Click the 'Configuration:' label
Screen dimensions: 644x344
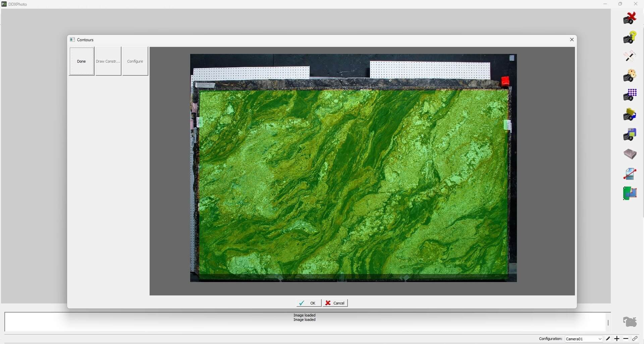[x=550, y=339]
